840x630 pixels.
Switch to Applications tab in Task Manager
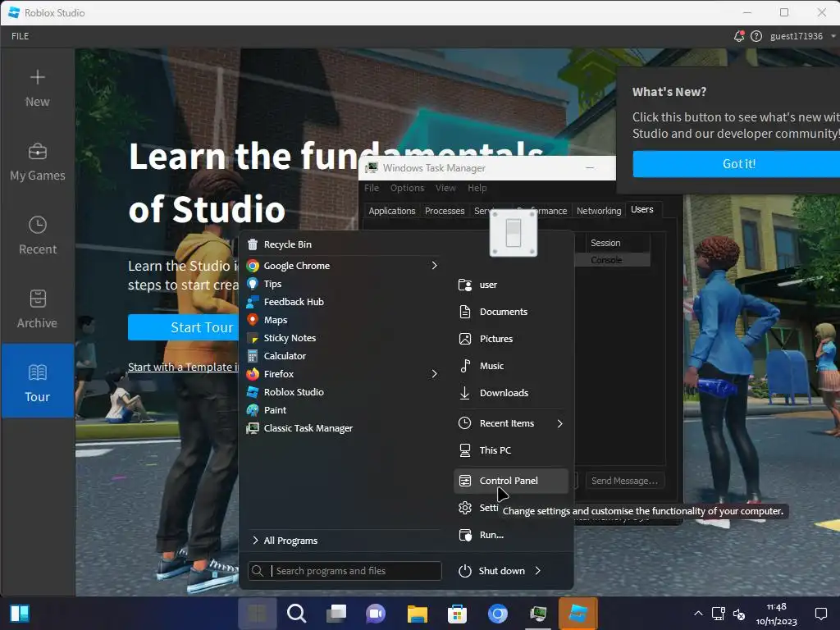391,211
